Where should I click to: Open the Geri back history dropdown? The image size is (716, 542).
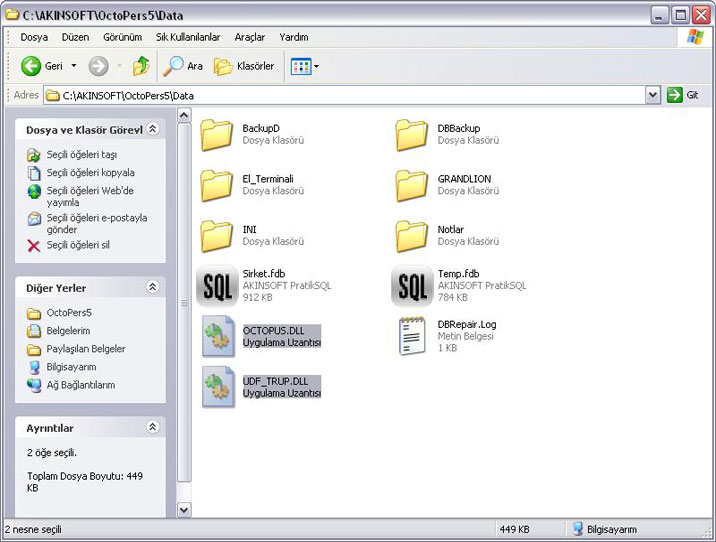tap(74, 66)
